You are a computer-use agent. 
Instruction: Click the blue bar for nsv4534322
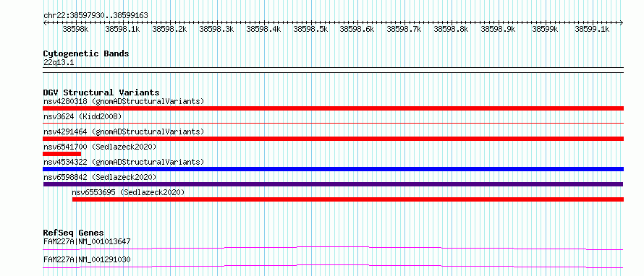coord(333,169)
